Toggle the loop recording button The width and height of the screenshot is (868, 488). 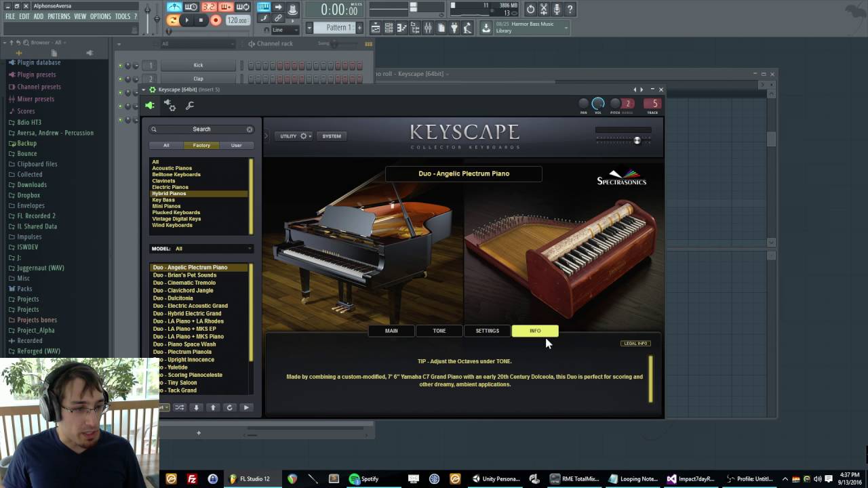(x=243, y=7)
